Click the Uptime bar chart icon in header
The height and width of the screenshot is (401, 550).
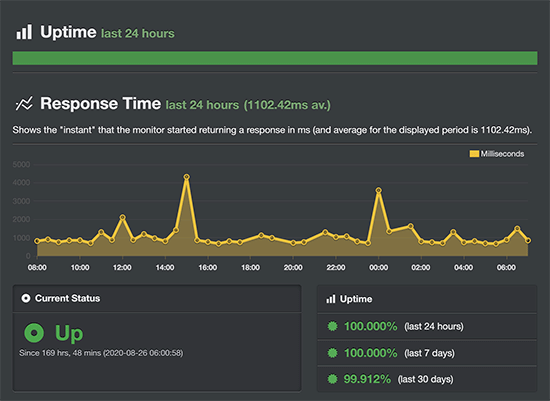coord(24,32)
